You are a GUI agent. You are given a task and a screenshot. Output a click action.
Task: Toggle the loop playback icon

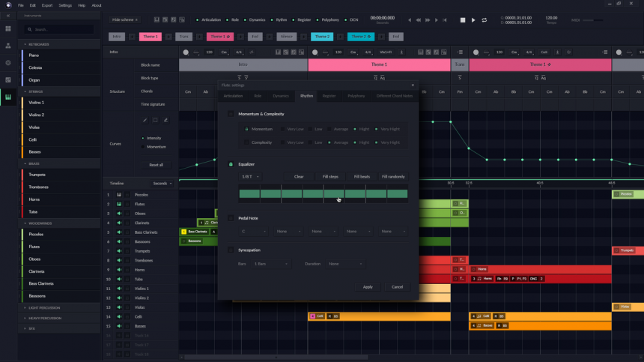pos(484,19)
